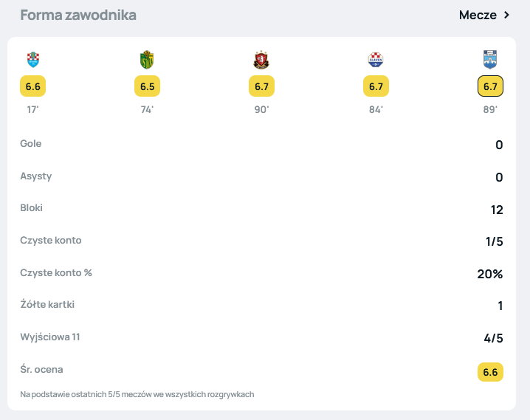Click the Żółte kartki row label
530x420 pixels.
(x=47, y=304)
